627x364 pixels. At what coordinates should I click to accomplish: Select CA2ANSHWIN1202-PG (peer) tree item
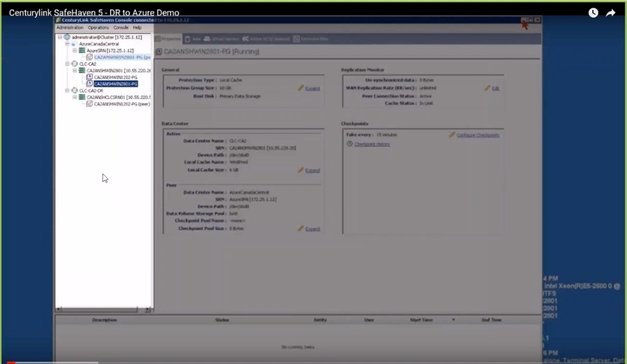[122, 104]
